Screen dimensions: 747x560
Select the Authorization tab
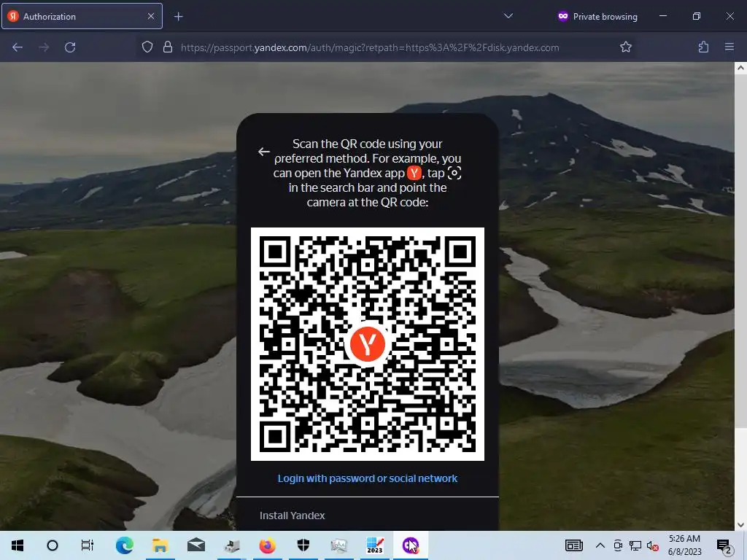(x=82, y=16)
